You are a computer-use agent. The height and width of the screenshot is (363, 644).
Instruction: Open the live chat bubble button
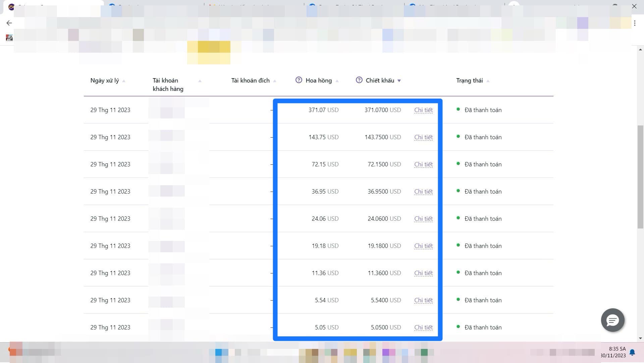(612, 320)
